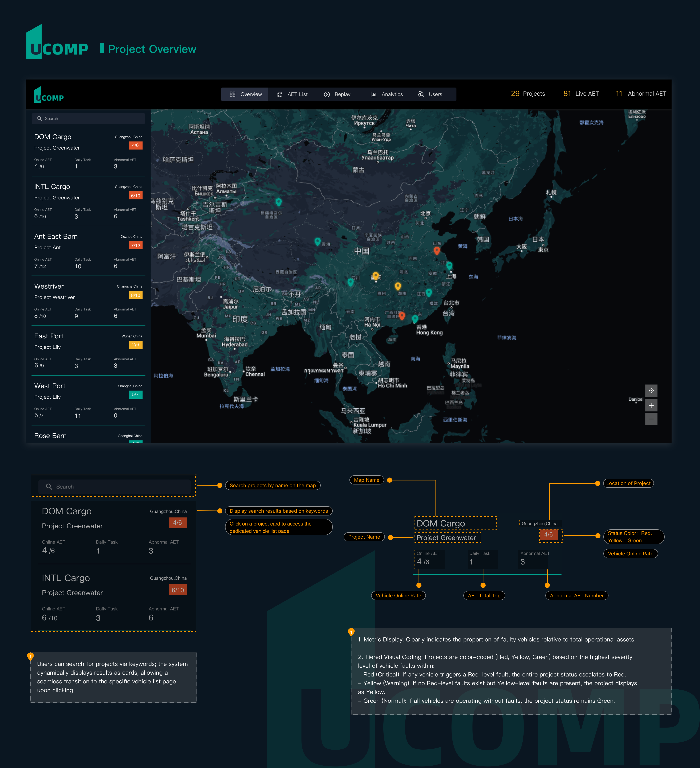The image size is (700, 768).
Task: Open the Ant East Barn project card
Action: point(88,251)
